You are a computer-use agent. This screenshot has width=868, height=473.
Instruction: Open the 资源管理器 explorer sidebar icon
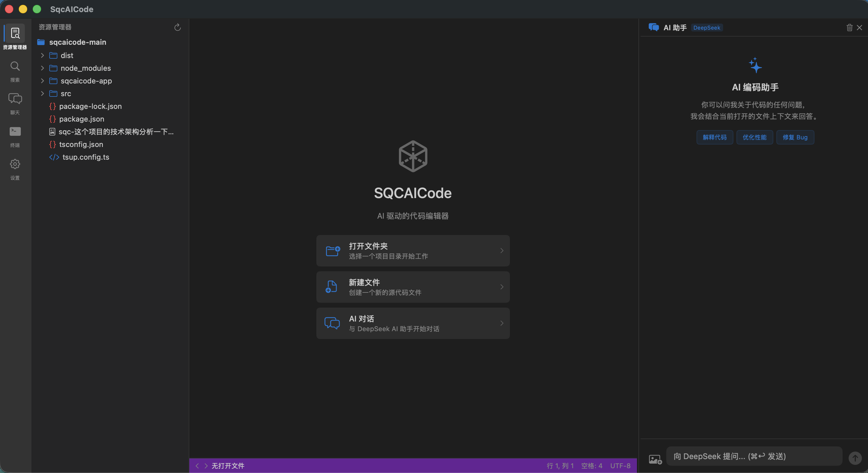coord(15,33)
